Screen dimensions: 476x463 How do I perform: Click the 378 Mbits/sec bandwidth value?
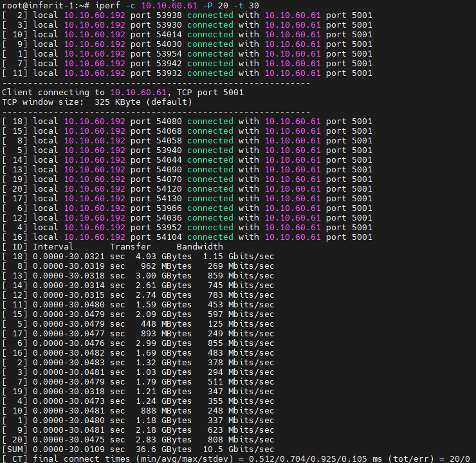pyautogui.click(x=241, y=363)
